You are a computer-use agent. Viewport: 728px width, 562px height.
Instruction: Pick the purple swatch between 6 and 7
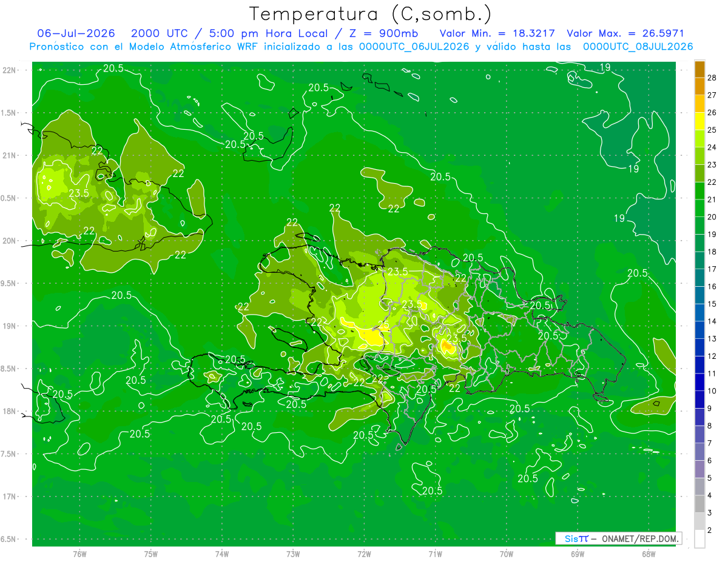700,452
